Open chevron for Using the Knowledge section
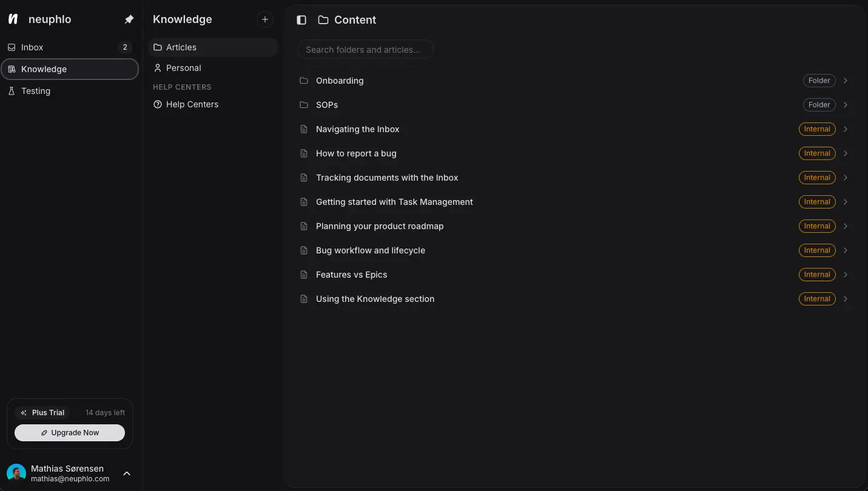This screenshot has height=491, width=868. click(x=845, y=299)
